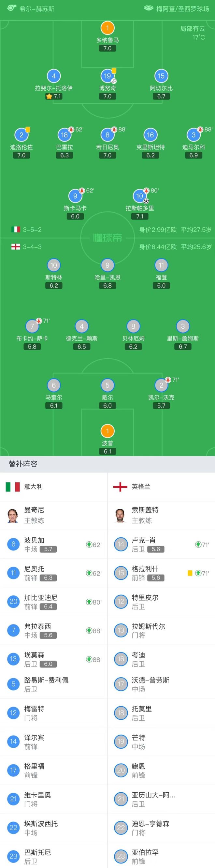Screen dimensions: 215x868
Task: Select substitute 格拉利什 with the yellow card
Action: click(161, 573)
